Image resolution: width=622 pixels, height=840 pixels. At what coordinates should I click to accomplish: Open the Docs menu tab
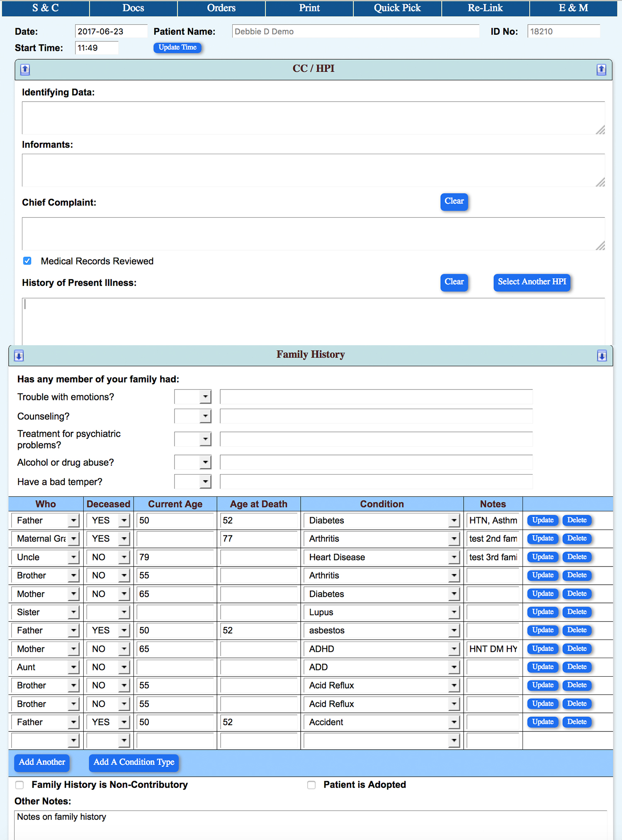pyautogui.click(x=134, y=8)
